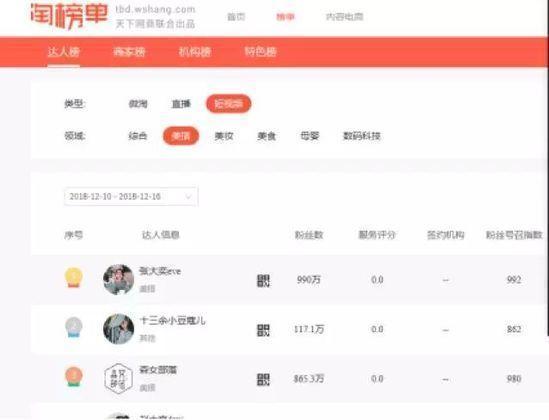The width and height of the screenshot is (549, 420).
Task: Open 张大奕eve avatar photo
Action: click(x=118, y=280)
